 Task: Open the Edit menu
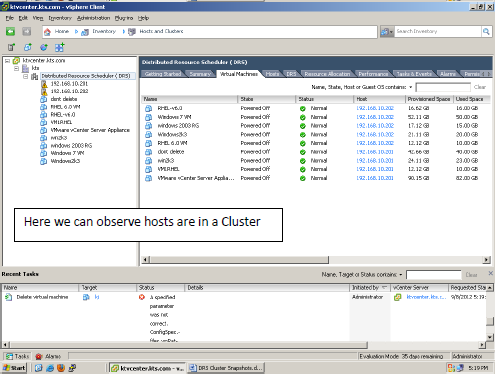coord(23,18)
